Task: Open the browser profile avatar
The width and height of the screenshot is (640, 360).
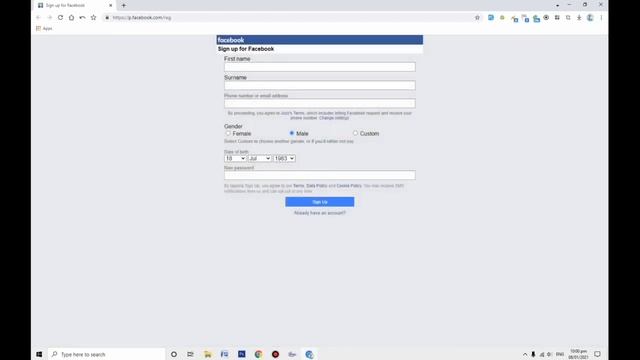Action: [590, 18]
